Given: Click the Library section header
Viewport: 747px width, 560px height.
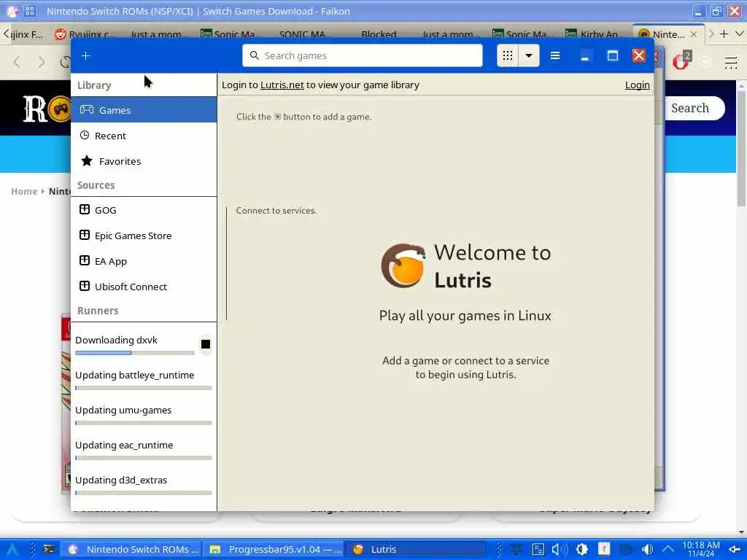Looking at the screenshot, I should point(94,85).
